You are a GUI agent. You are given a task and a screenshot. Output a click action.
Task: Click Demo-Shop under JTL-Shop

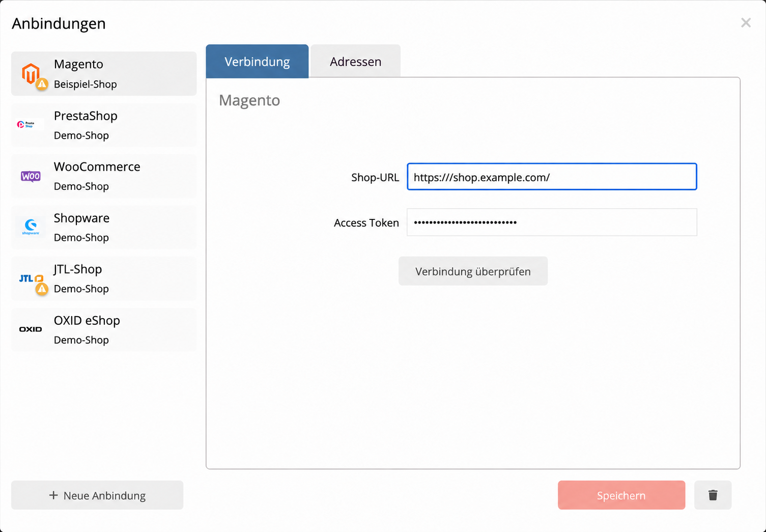tap(81, 289)
